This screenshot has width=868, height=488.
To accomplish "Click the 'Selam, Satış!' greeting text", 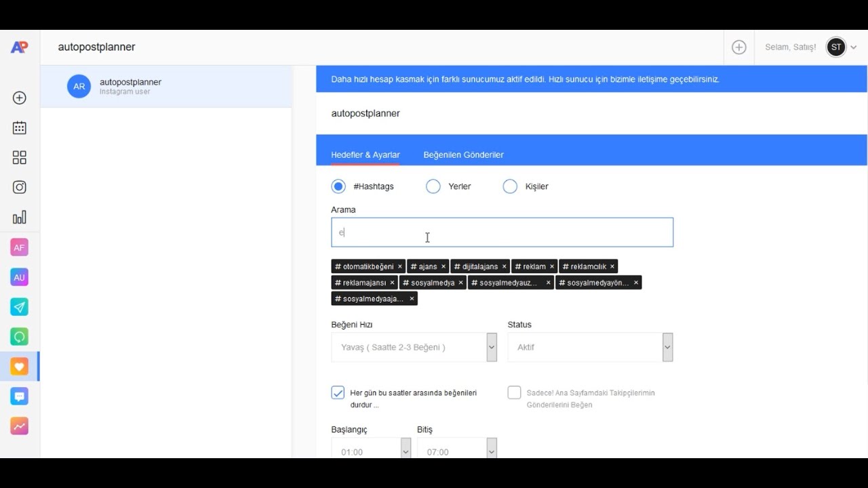I will pos(791,47).
